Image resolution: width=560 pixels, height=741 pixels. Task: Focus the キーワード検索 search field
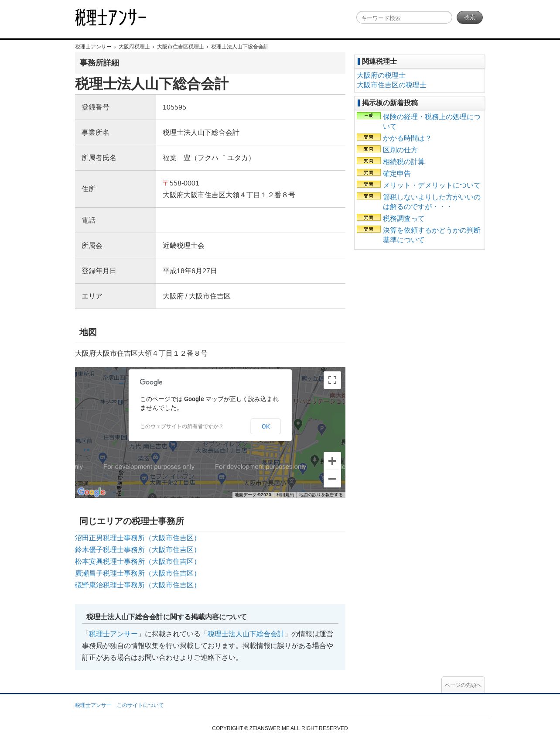[x=404, y=17]
